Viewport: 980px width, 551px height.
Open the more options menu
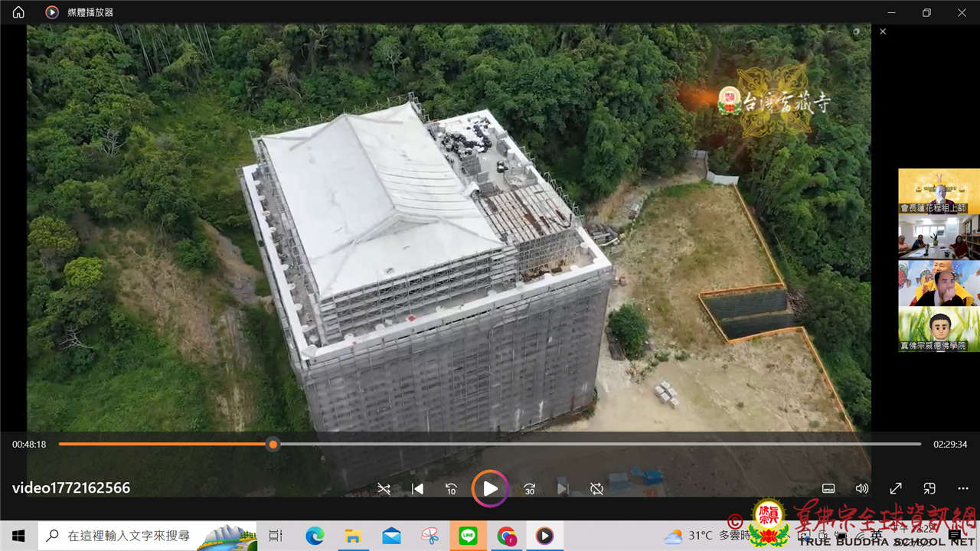963,488
